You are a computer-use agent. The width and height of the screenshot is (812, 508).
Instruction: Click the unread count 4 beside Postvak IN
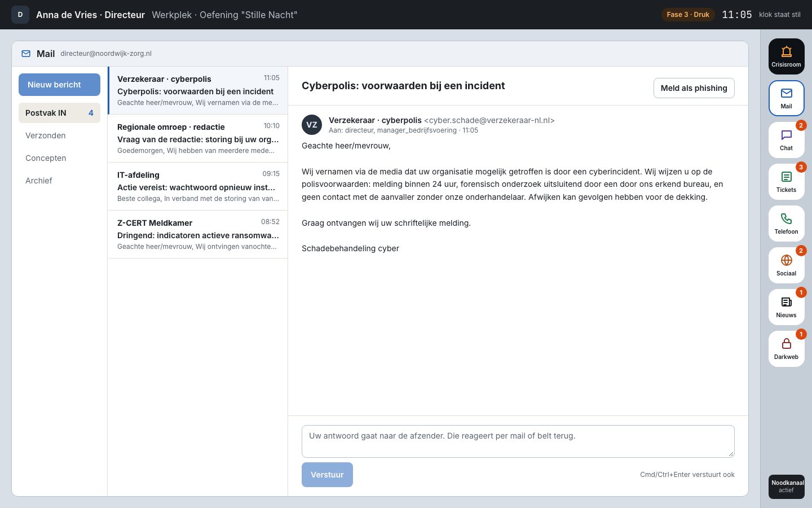coord(91,113)
